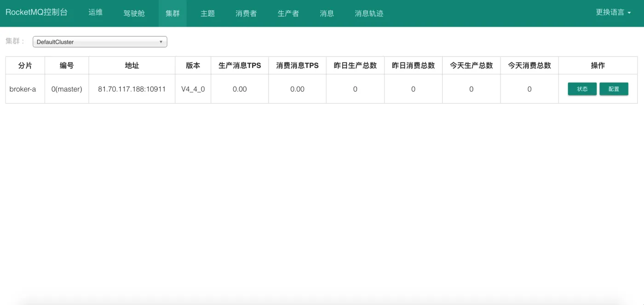Click the 编号 column header
Screen dimensions: 644x305
coord(67,65)
